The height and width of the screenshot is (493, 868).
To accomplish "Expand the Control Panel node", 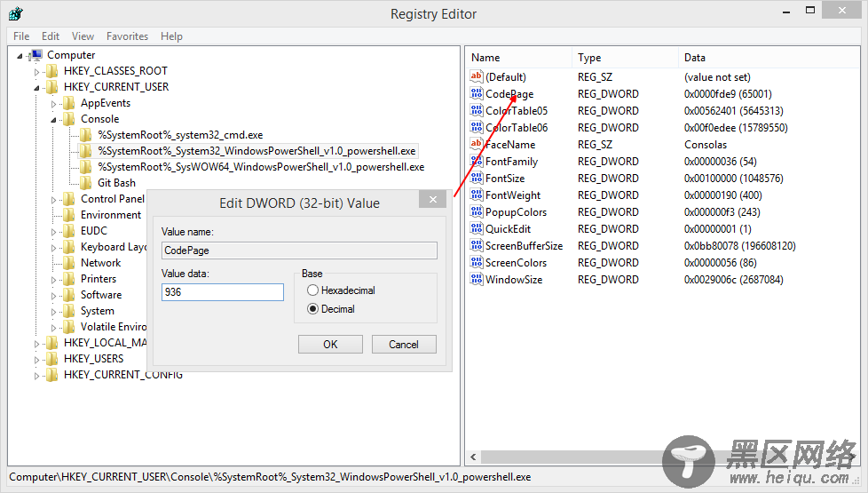I will tap(53, 200).
